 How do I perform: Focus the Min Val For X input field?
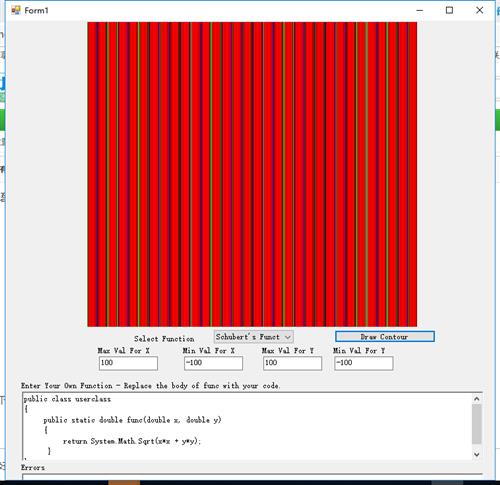point(213,363)
